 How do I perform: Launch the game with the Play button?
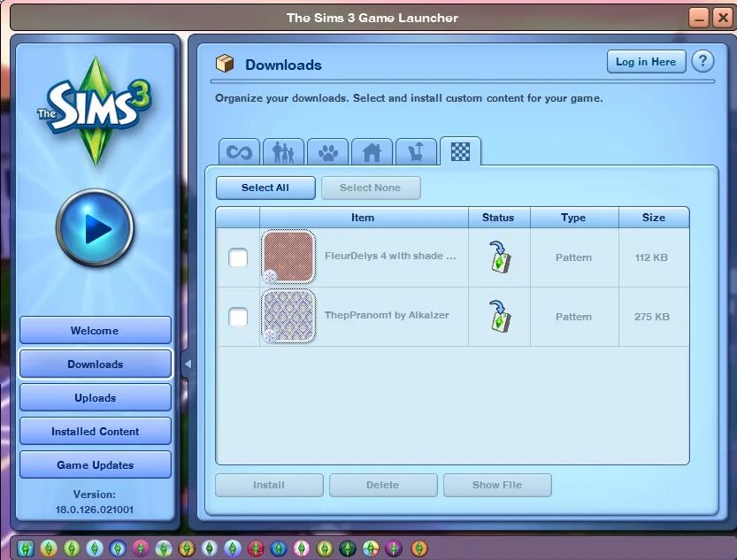coord(95,228)
